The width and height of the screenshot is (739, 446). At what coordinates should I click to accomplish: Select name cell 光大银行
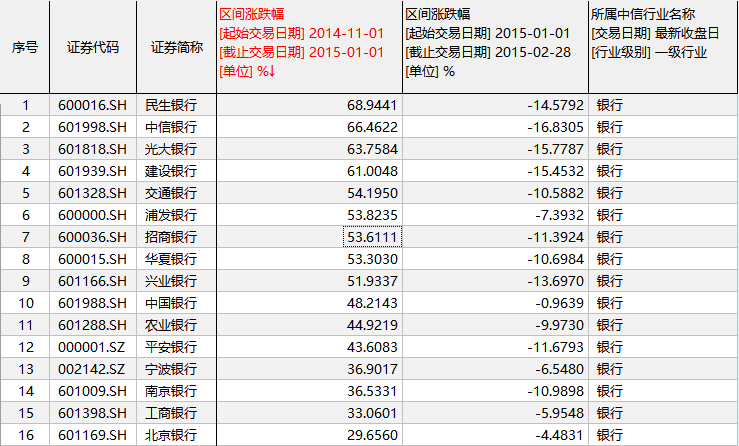click(177, 149)
